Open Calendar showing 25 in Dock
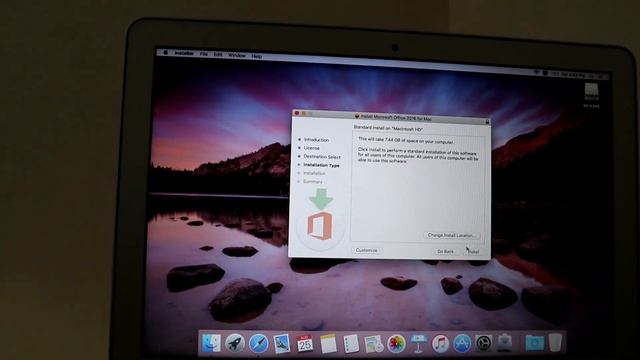The width and height of the screenshot is (640, 360). (304, 344)
